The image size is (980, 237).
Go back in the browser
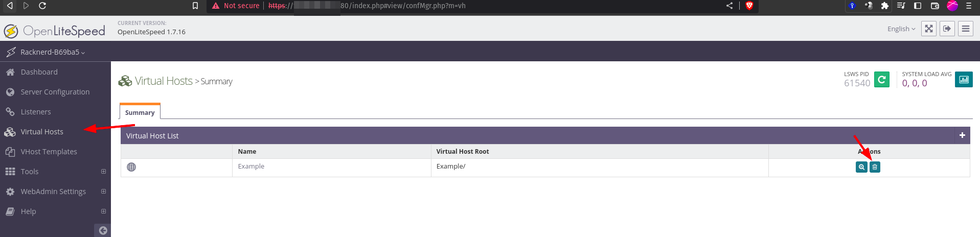10,6
